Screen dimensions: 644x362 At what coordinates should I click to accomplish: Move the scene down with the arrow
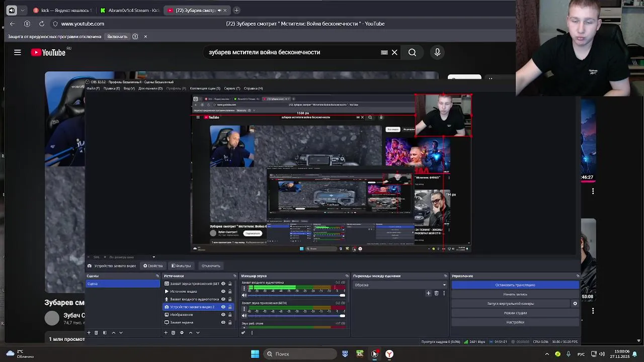(x=121, y=332)
